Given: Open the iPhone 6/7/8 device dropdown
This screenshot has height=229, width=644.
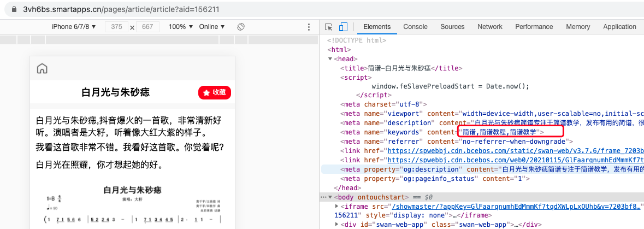Looking at the screenshot, I should 74,27.
